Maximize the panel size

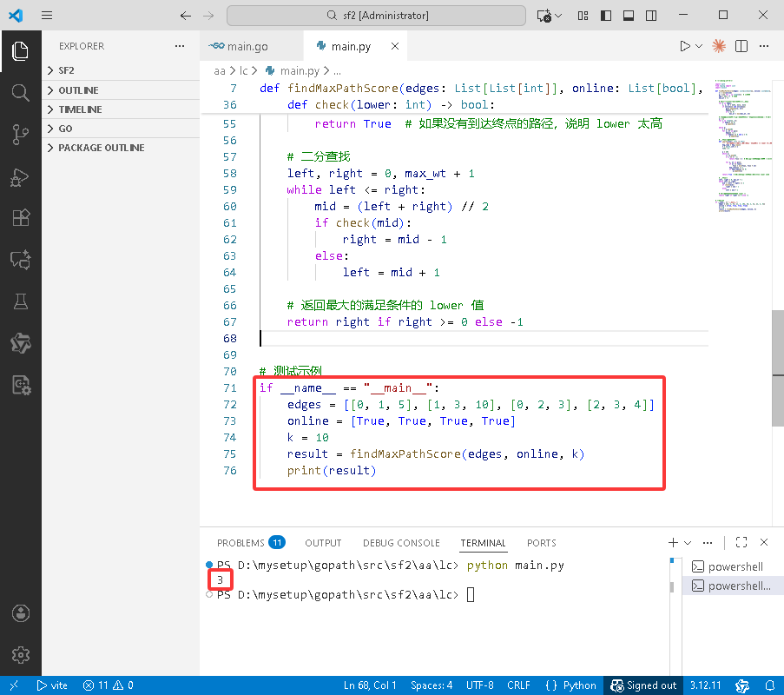coord(741,542)
